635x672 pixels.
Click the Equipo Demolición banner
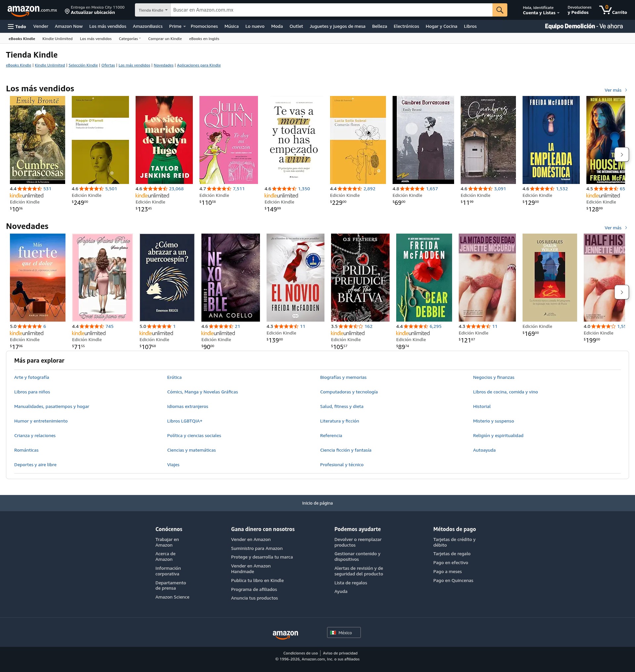click(583, 26)
